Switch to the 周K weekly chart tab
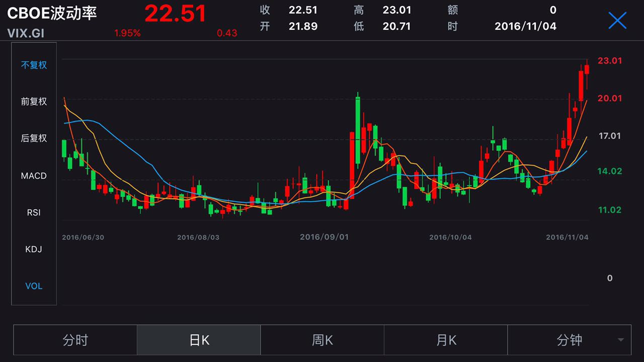This screenshot has height=362, width=644. [323, 340]
